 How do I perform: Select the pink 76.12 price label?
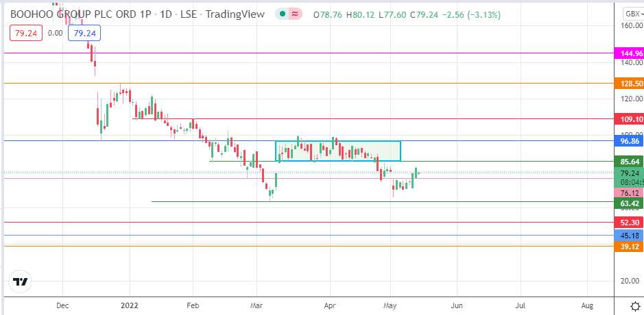click(628, 193)
